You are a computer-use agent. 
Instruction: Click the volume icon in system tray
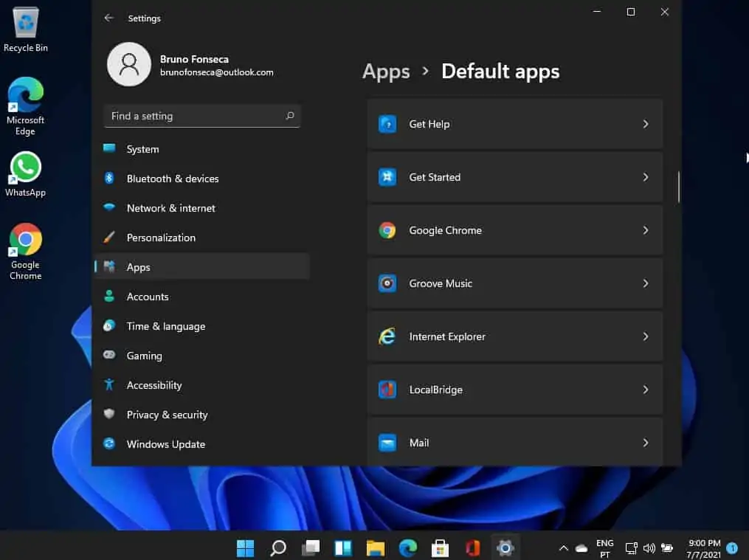(x=649, y=547)
